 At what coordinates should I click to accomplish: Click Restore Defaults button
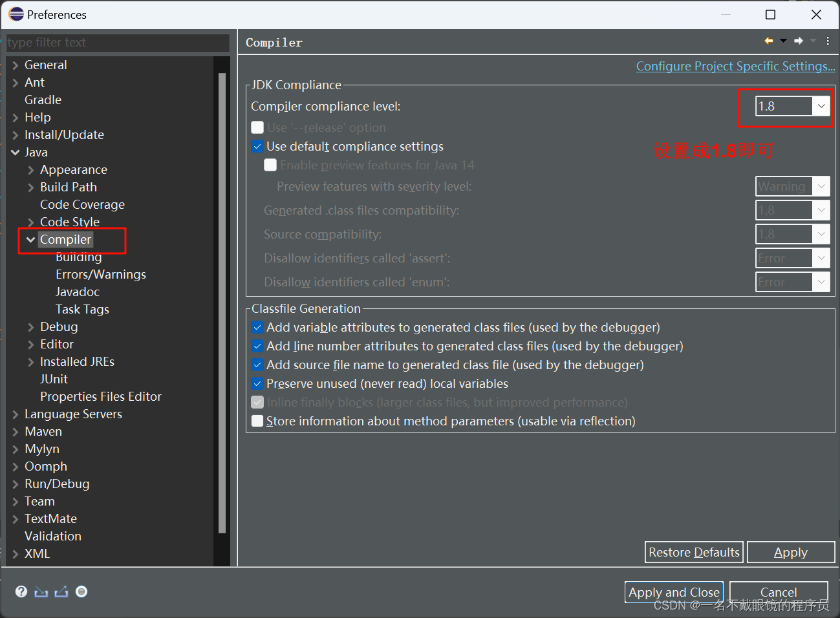click(694, 552)
